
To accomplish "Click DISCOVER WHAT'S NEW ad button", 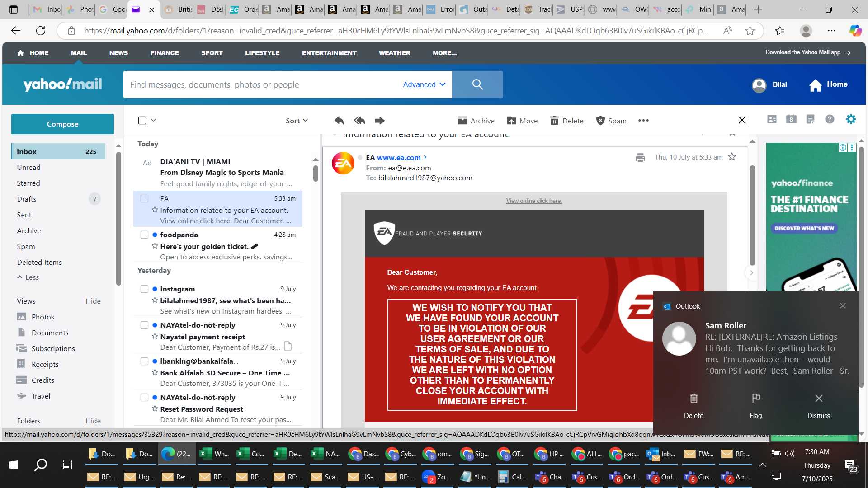I will pos(804,228).
